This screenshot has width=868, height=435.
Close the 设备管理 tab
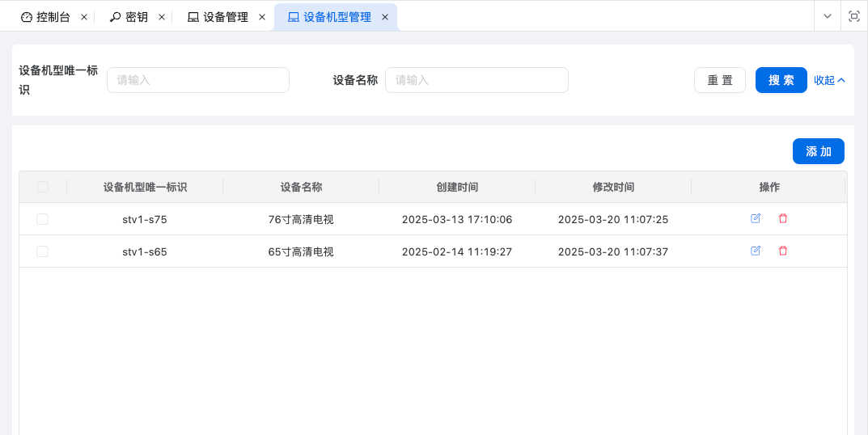262,17
